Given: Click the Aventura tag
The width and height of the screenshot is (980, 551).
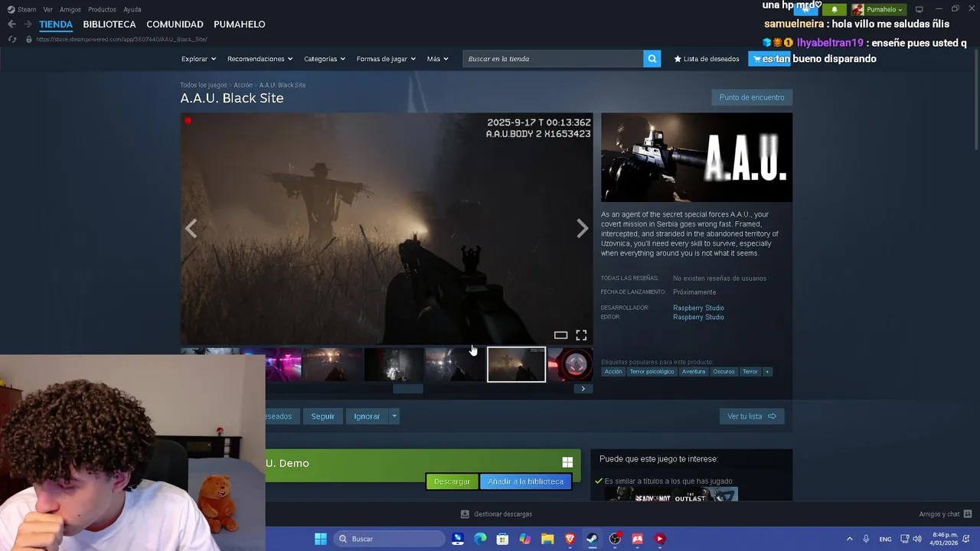Looking at the screenshot, I should (x=694, y=372).
